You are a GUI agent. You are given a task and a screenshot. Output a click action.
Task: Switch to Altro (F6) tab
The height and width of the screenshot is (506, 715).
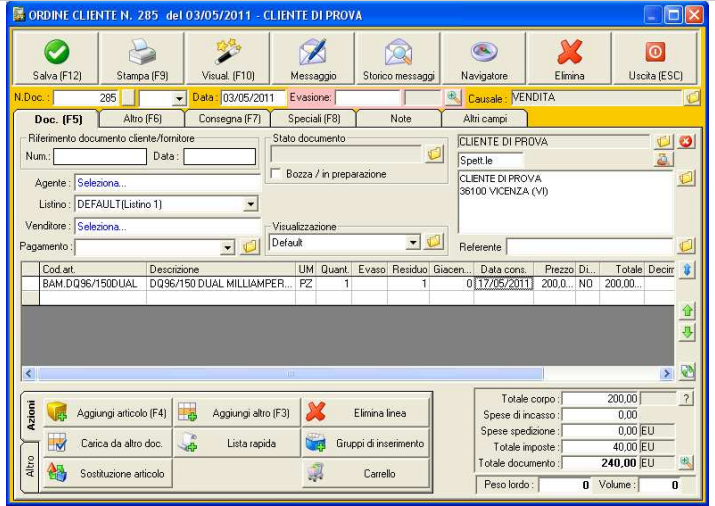pos(142,119)
